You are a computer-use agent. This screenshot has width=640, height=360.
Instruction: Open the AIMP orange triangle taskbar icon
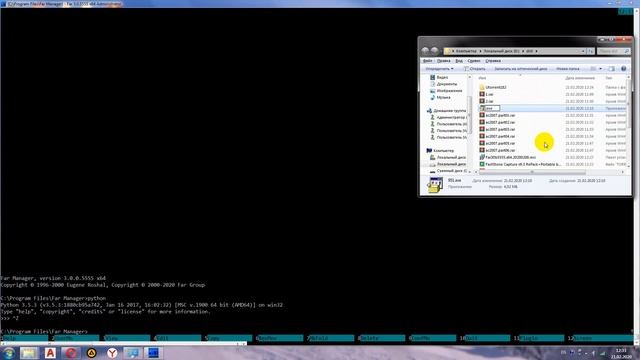coord(91,353)
